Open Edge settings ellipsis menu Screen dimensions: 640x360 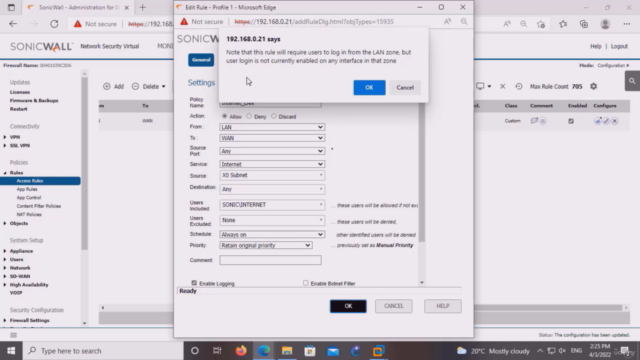click(x=627, y=24)
